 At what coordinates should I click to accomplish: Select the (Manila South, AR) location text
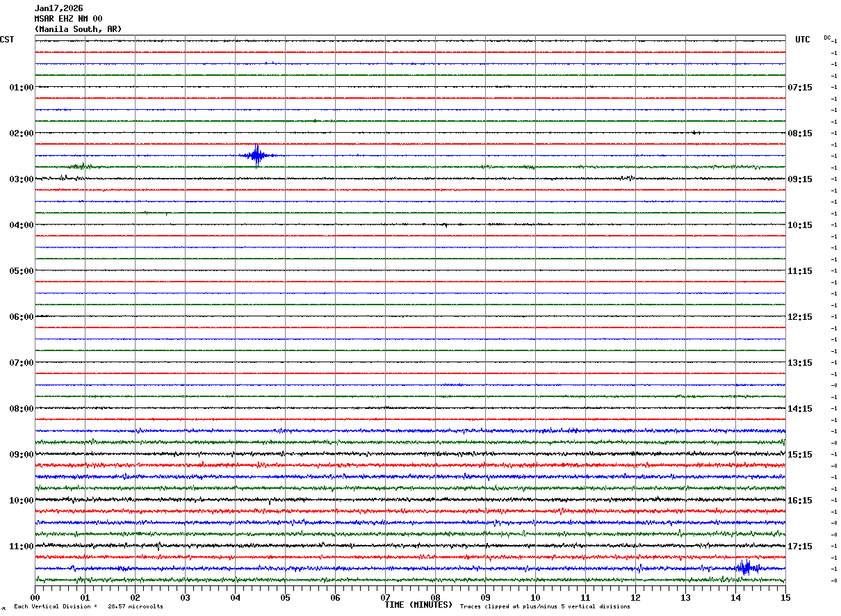tap(78, 29)
